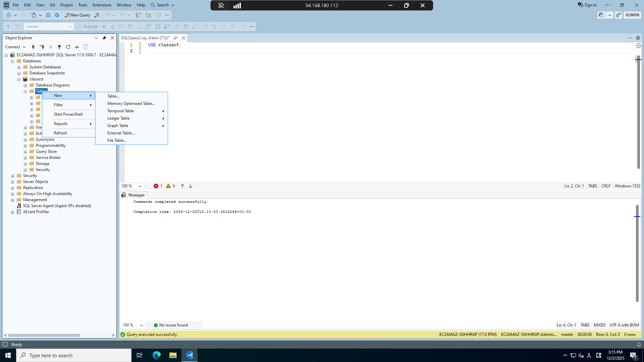The height and width of the screenshot is (362, 644).
Task: Click the Disconnect plug icon in Object Explorer
Action: 42,47
